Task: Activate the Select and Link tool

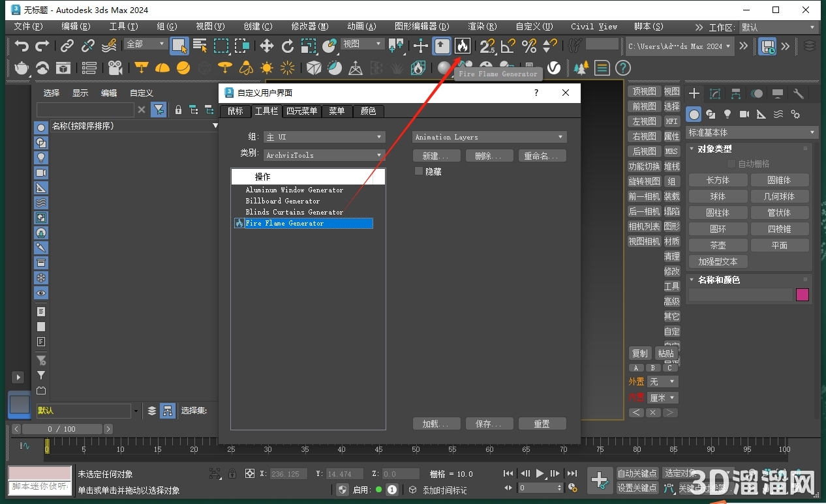Action: [67, 46]
